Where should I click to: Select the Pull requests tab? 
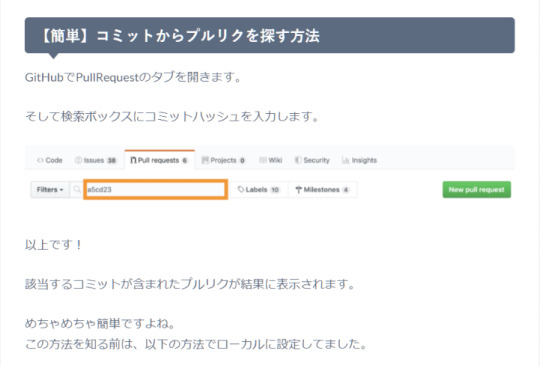click(x=160, y=160)
